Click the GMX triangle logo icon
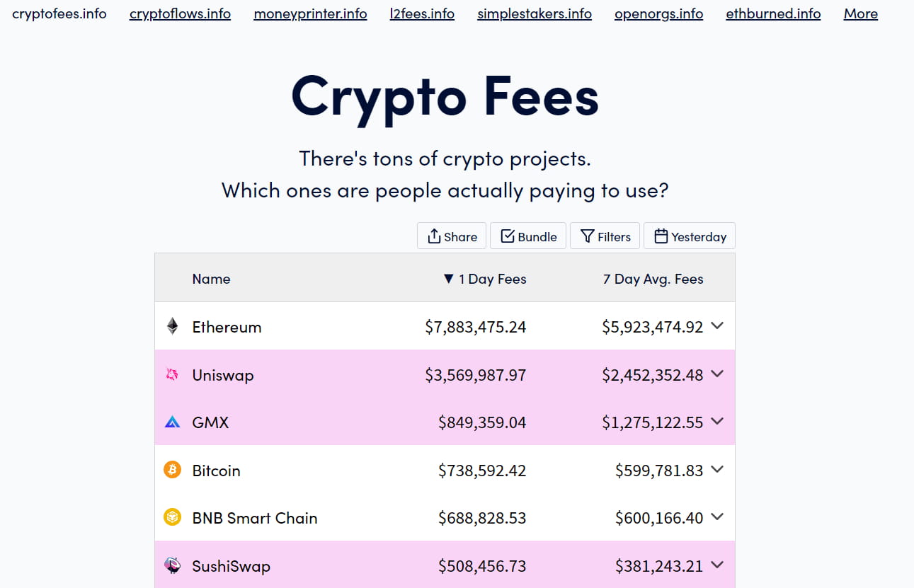The image size is (914, 588). click(172, 422)
